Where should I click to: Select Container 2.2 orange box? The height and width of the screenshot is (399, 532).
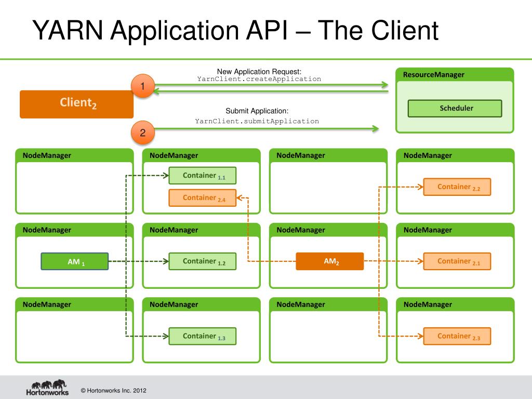457,187
